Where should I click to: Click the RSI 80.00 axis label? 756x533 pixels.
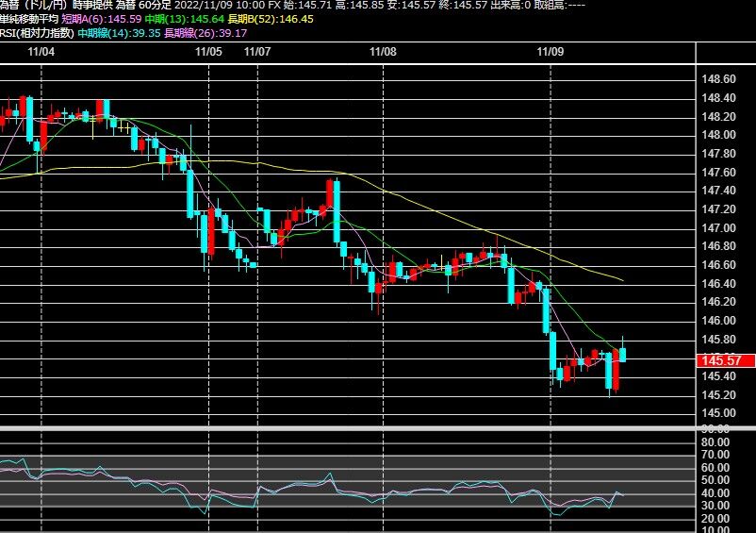[x=715, y=441]
